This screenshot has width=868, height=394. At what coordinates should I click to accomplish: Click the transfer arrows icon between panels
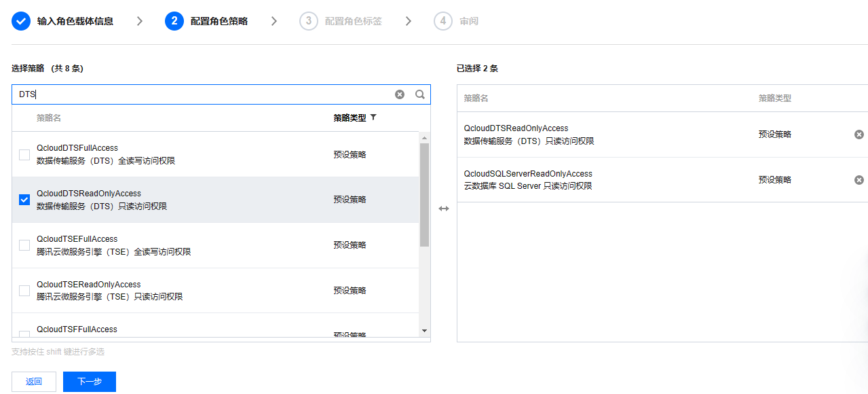[444, 209]
